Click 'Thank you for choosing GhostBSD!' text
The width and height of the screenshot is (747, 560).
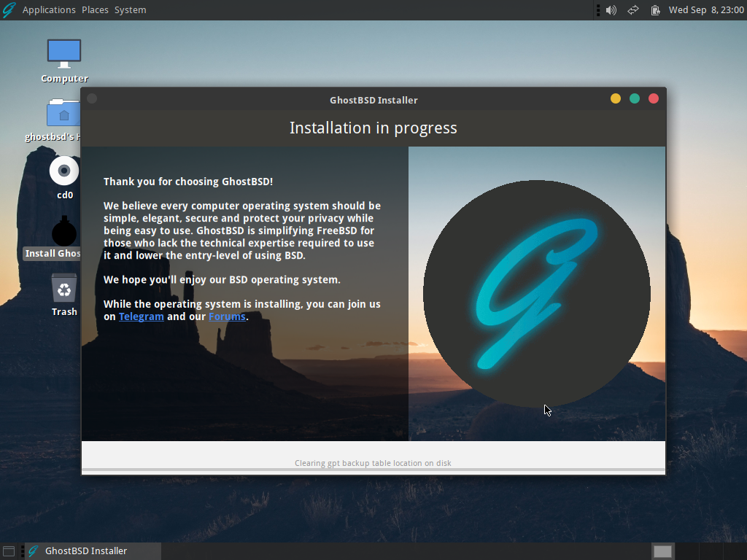click(x=188, y=182)
